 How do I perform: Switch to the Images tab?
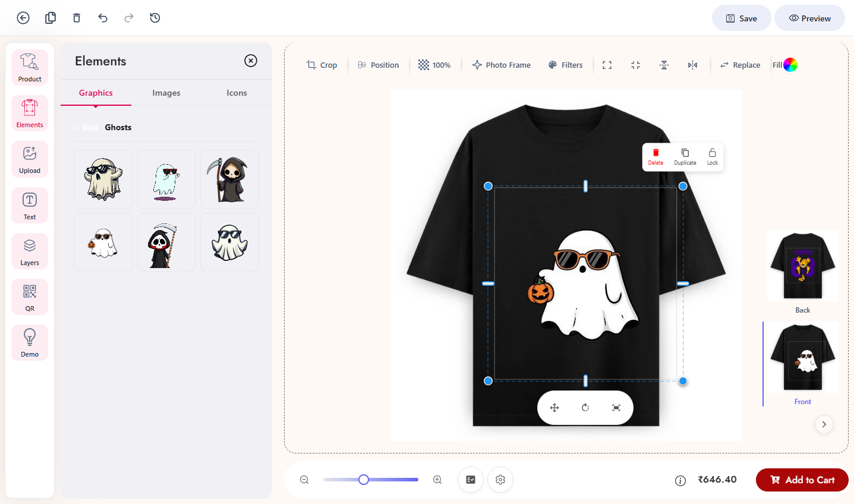[x=166, y=93]
